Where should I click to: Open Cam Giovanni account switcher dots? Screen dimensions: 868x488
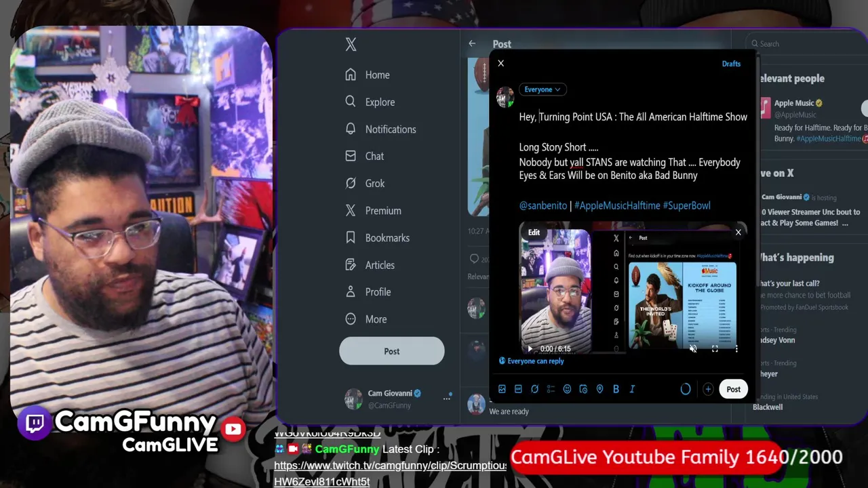pos(447,398)
